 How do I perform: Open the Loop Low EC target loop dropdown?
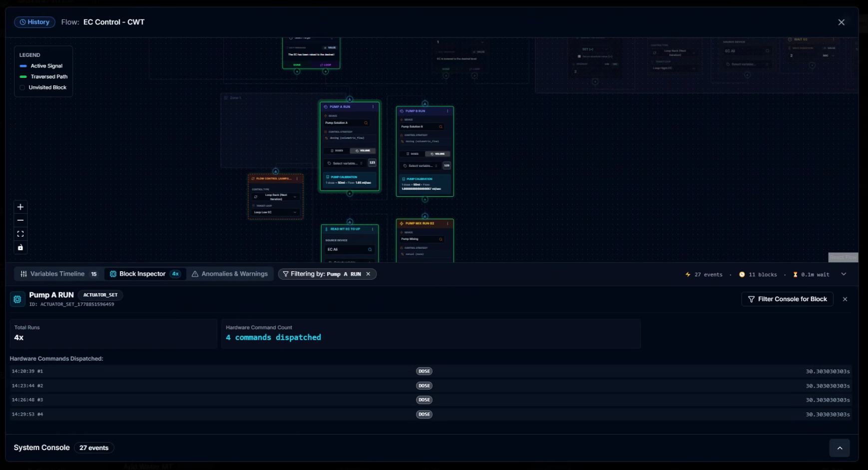click(x=276, y=212)
